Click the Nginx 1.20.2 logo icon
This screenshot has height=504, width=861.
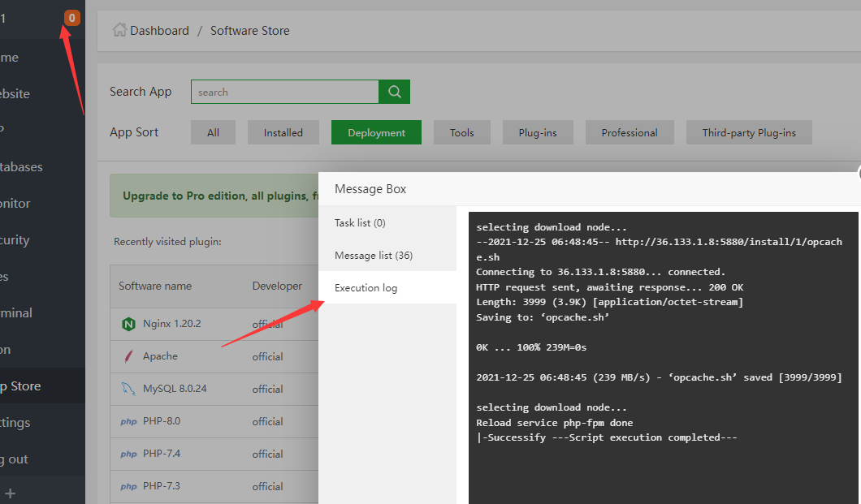pos(128,324)
